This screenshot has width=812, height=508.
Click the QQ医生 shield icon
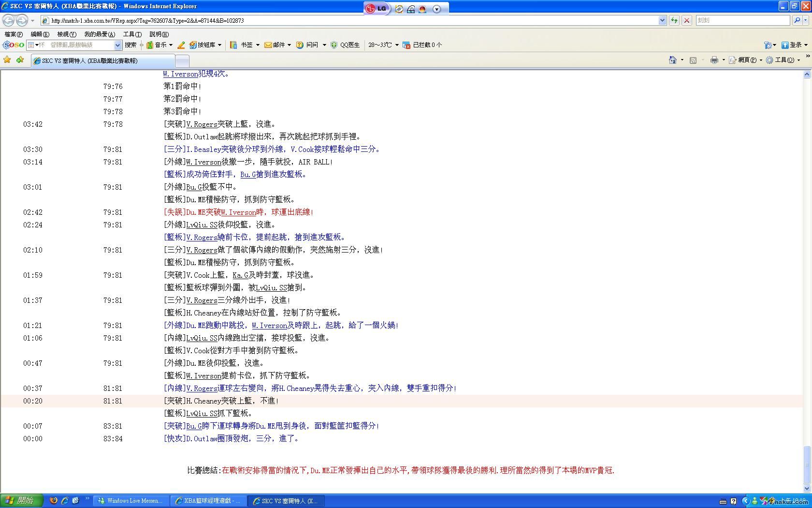pos(333,45)
